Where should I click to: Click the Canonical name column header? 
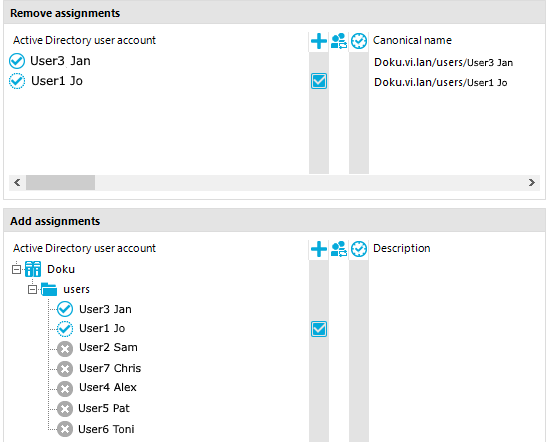click(412, 40)
